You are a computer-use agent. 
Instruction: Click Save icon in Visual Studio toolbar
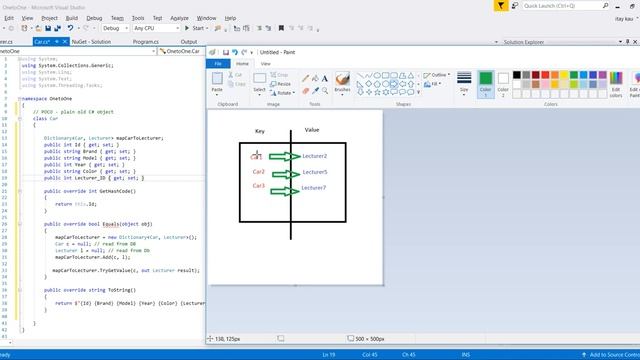click(x=48, y=28)
